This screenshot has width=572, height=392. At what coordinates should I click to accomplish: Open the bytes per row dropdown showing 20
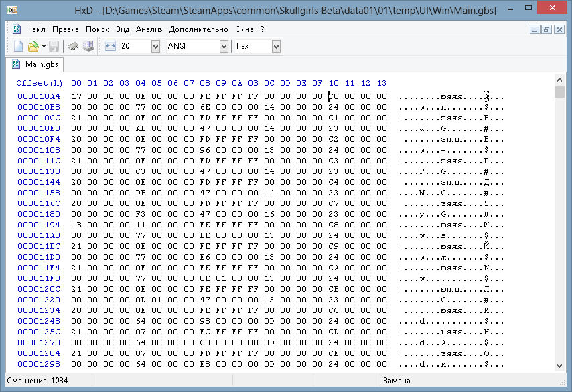point(155,46)
